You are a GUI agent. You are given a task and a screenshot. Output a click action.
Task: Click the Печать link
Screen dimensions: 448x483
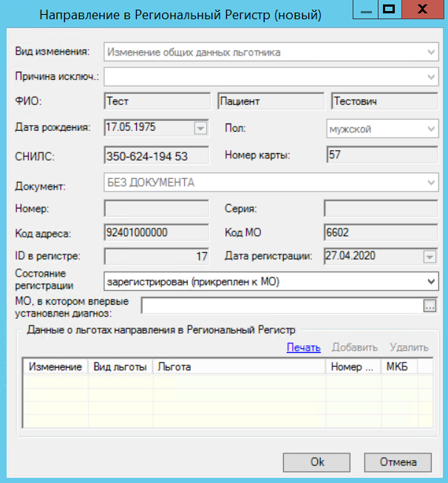(304, 348)
